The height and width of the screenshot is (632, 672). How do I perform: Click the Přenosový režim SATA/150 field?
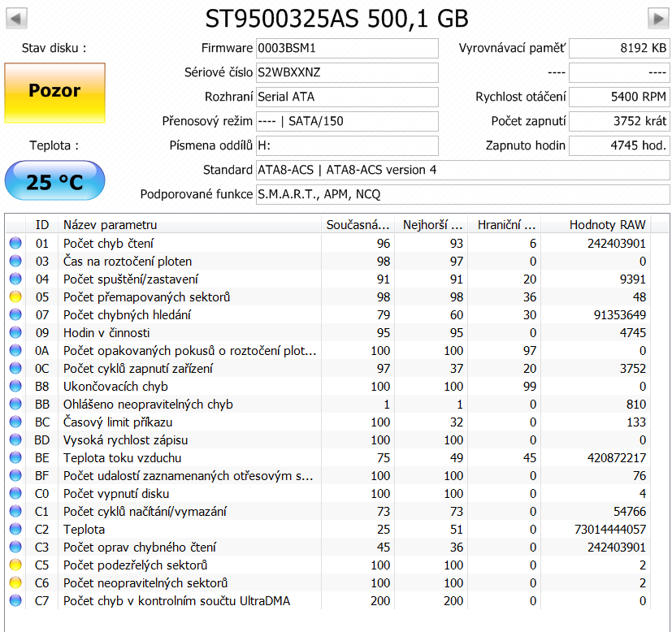[347, 121]
